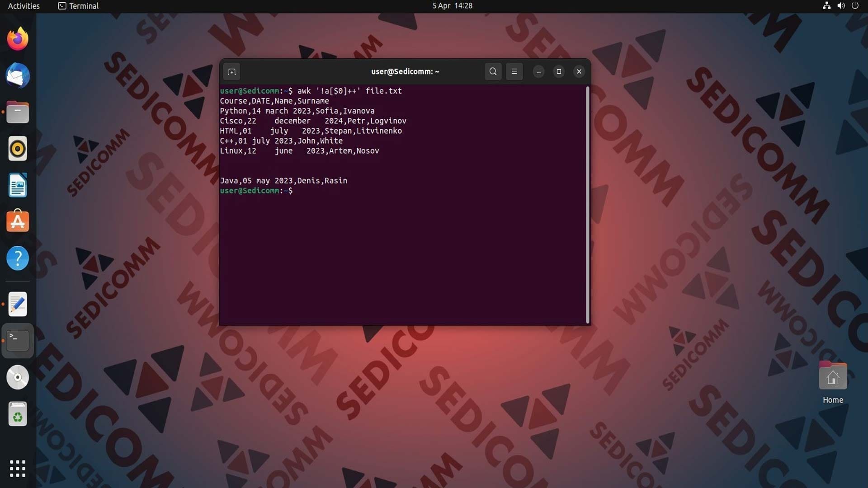Open the power menu icon in top bar
Screen dimensions: 868x488
pyautogui.click(x=855, y=6)
